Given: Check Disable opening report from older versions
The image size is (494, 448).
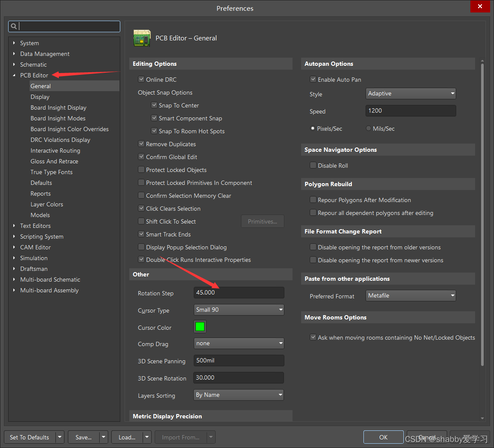Looking at the screenshot, I should coord(313,247).
